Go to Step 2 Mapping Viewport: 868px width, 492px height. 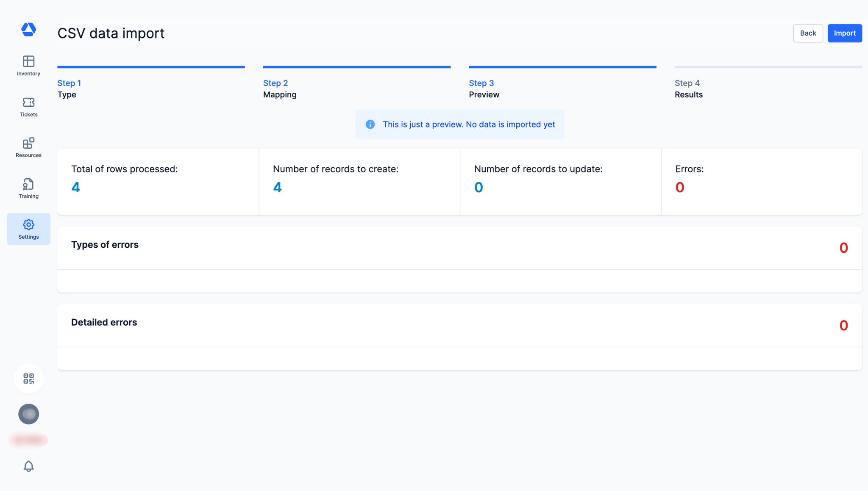click(279, 88)
